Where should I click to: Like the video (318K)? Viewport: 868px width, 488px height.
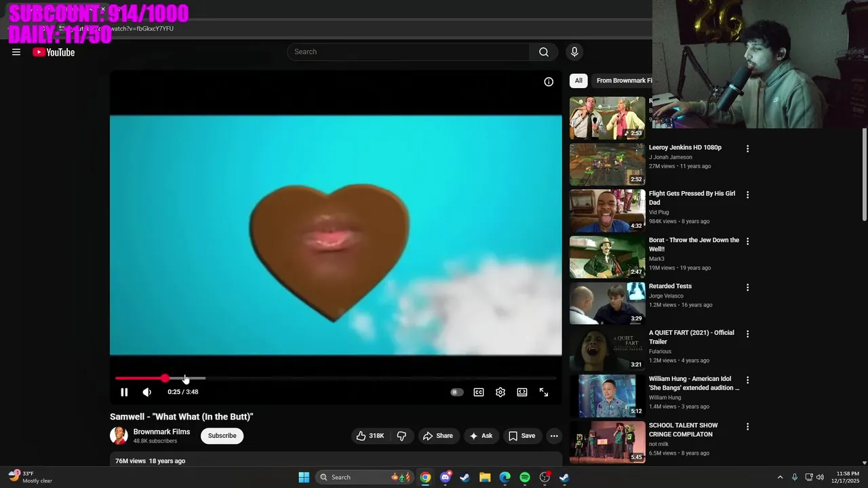(x=370, y=436)
